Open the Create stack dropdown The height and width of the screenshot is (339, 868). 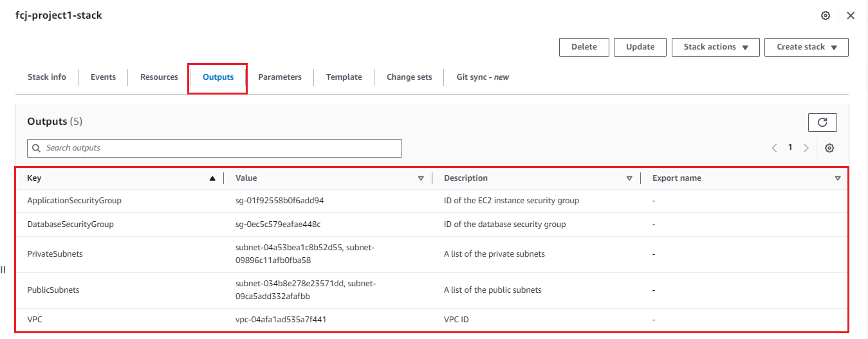(806, 47)
